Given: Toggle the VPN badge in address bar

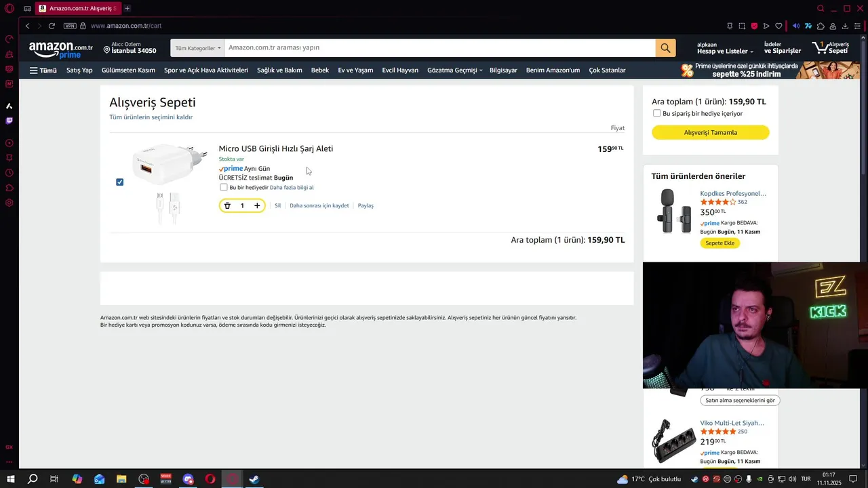Looking at the screenshot, I should (x=70, y=26).
